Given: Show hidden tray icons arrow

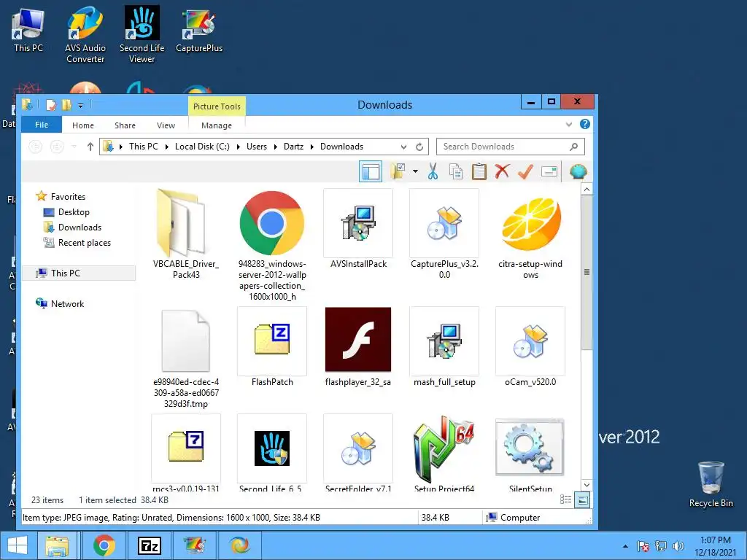Looking at the screenshot, I should point(625,546).
